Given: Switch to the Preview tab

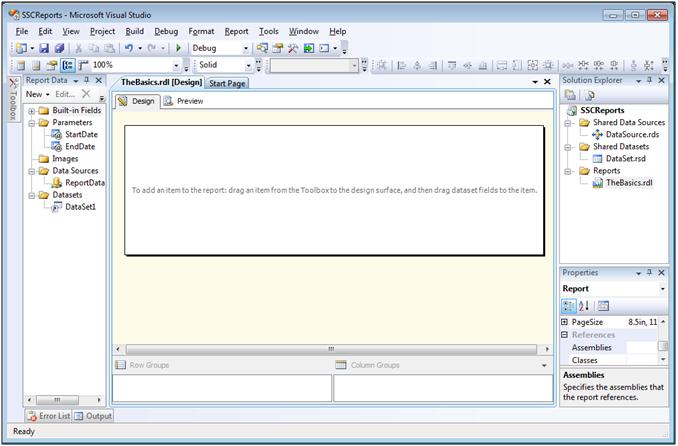Looking at the screenshot, I should coord(183,101).
